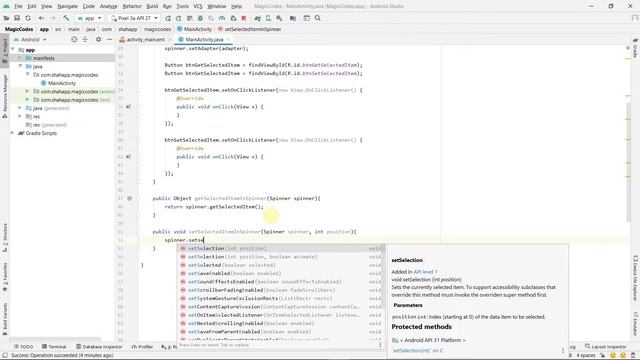
Task: Click Collapse All icon in project panel
Action: pos(85,40)
